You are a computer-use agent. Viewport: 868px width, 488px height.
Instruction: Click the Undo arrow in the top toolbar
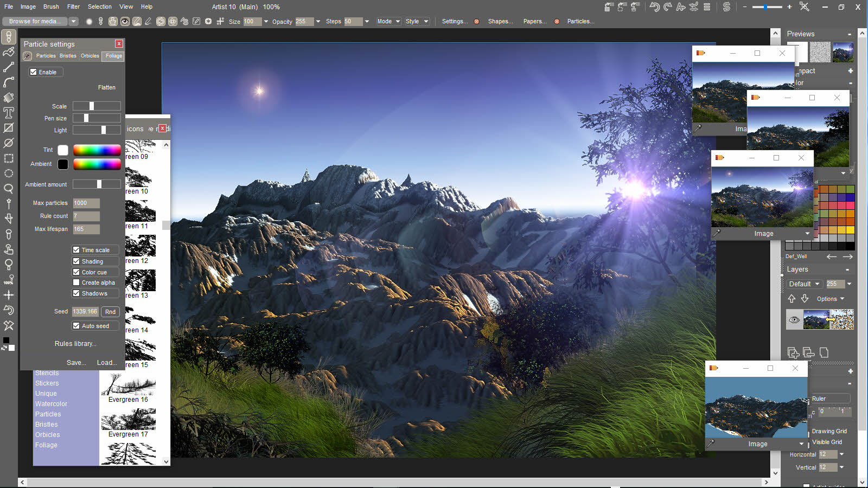pyautogui.click(x=654, y=7)
